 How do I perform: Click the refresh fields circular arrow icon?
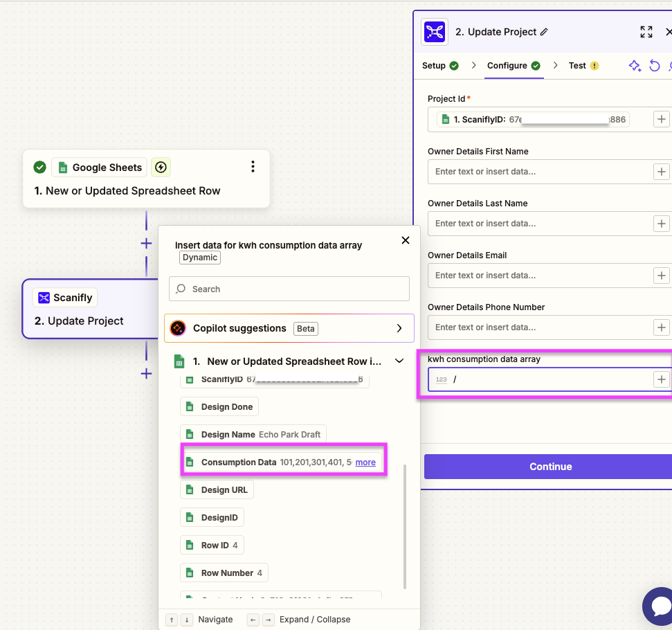pos(655,66)
